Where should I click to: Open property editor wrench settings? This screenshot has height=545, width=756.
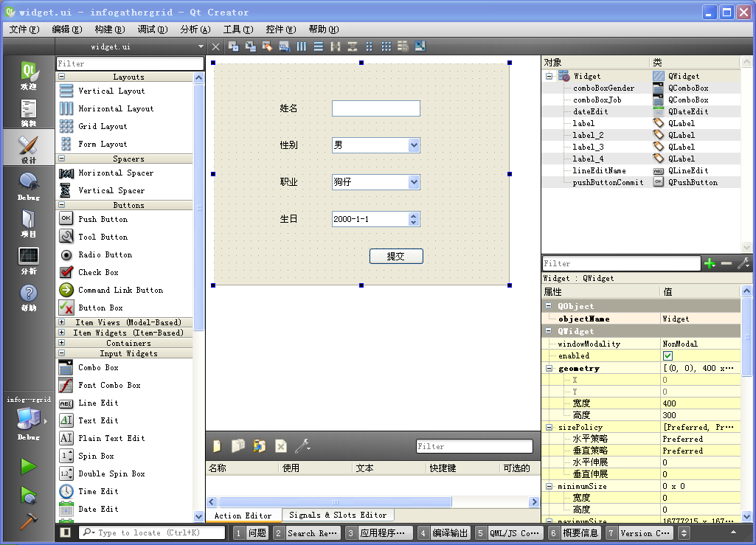pos(743,263)
